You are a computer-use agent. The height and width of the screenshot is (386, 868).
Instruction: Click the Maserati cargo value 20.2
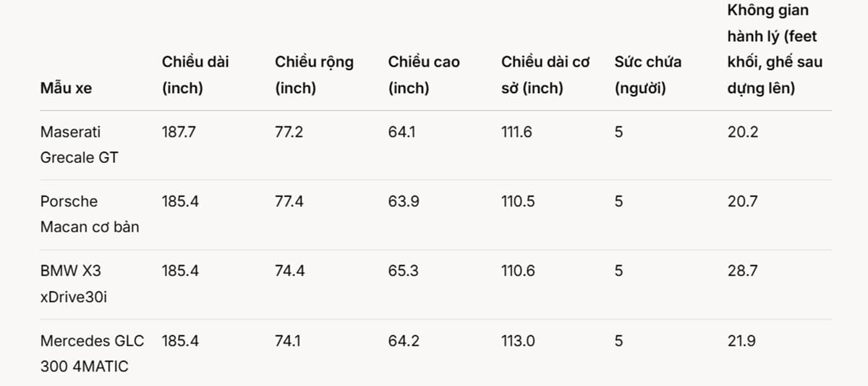(742, 133)
